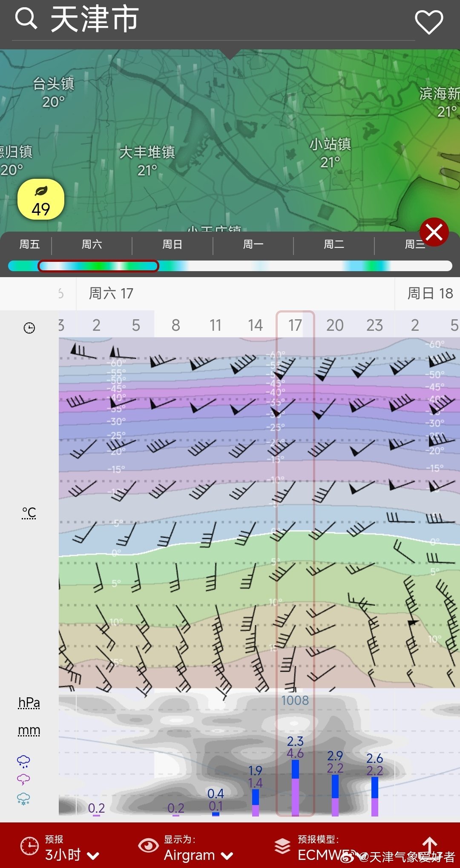Change the mm precipitation unit
The width and height of the screenshot is (460, 868).
[x=29, y=730]
